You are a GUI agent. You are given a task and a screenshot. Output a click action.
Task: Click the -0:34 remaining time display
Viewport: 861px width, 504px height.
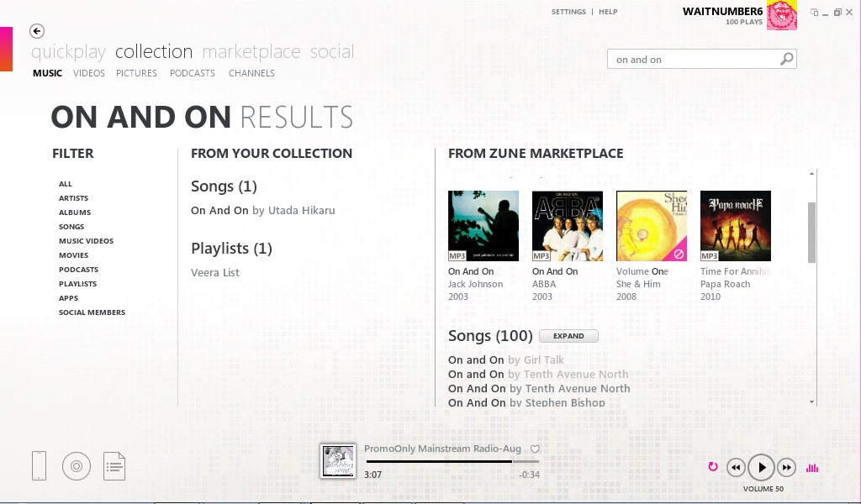coord(530,475)
